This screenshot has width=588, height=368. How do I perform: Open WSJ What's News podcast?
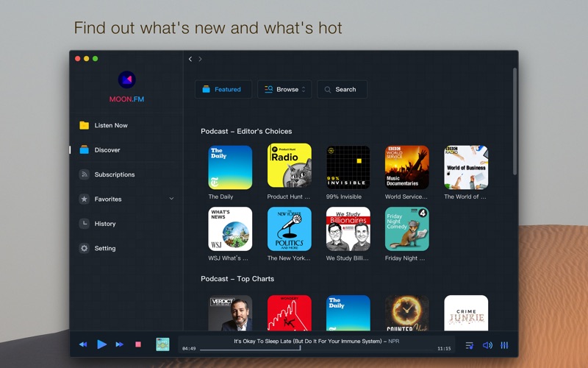[x=230, y=229]
